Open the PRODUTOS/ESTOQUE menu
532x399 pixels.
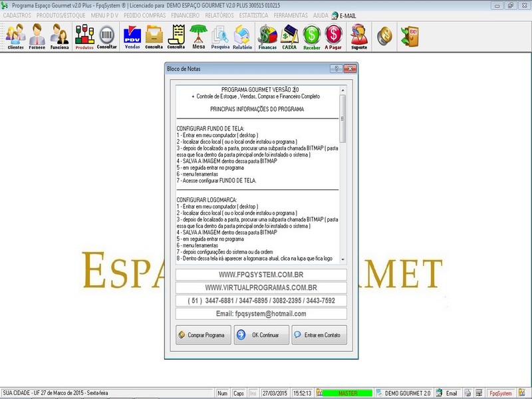coord(61,15)
